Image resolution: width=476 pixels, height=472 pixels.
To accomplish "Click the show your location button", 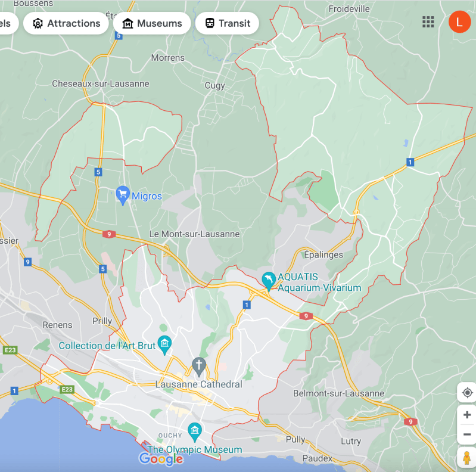I will click(x=466, y=393).
